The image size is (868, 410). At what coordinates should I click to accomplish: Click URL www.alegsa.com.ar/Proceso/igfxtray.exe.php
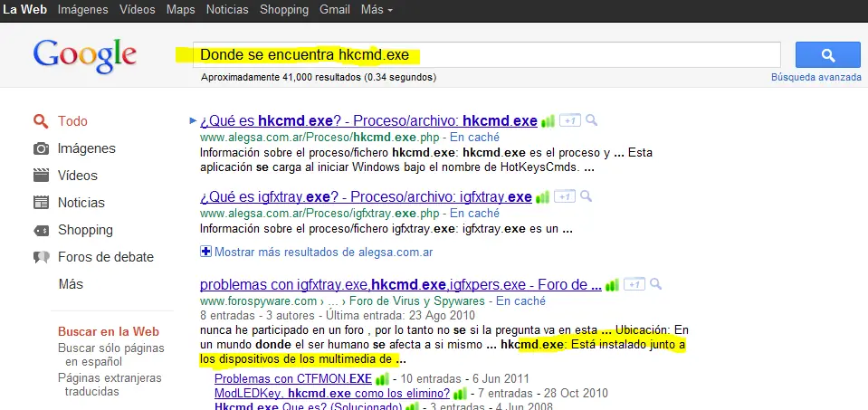click(321, 213)
